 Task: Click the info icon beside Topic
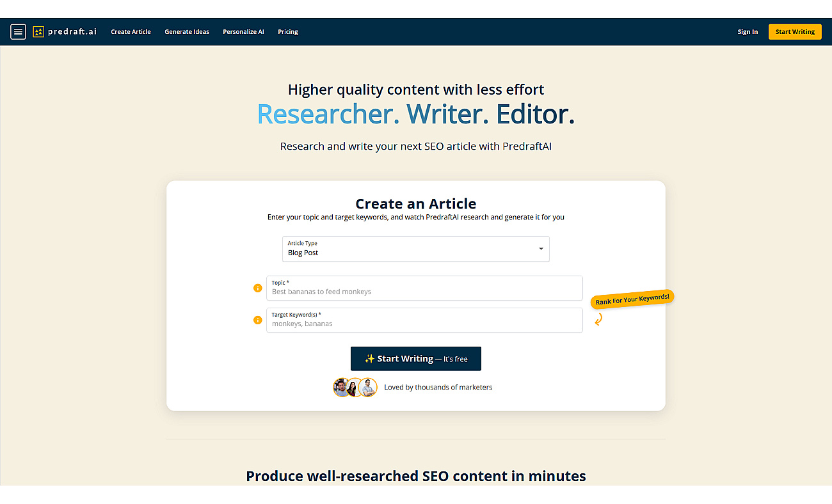click(x=258, y=288)
